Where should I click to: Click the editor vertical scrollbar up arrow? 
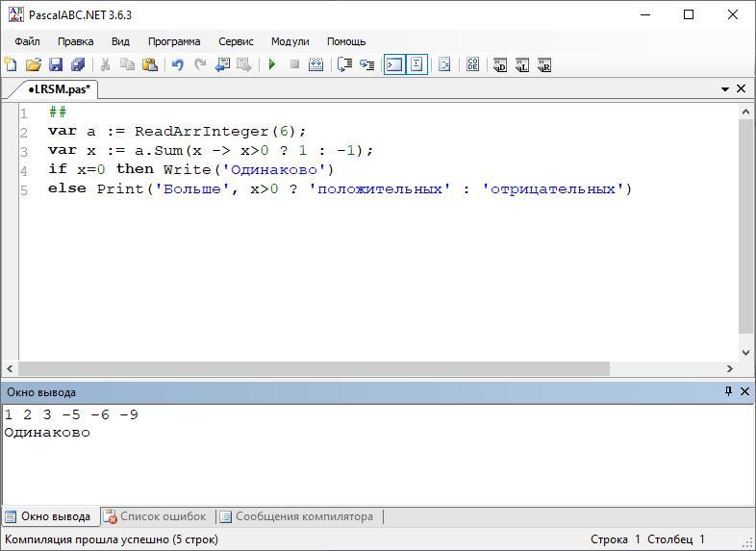pyautogui.click(x=745, y=112)
